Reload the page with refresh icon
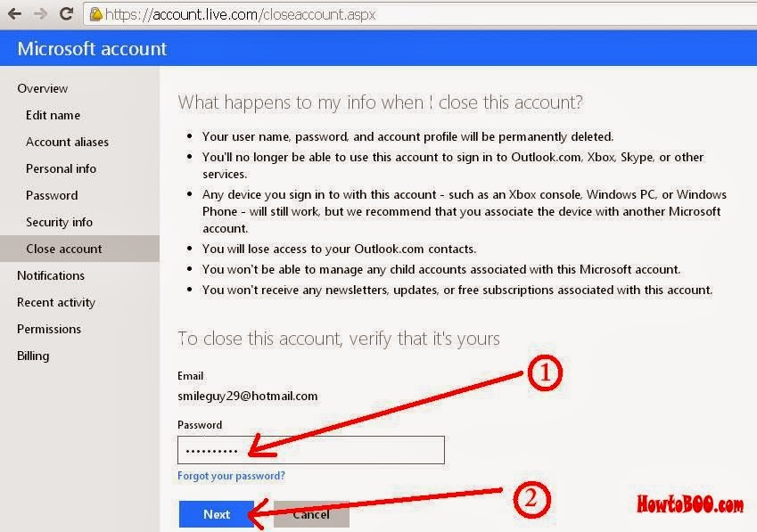This screenshot has width=757, height=532. 66,13
